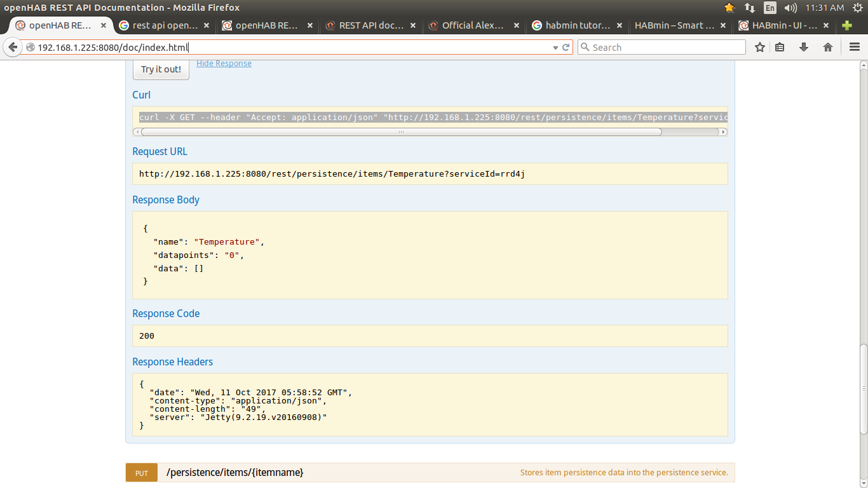Open a new tab with plus icon
Screen dimensions: 868x488
[846, 26]
